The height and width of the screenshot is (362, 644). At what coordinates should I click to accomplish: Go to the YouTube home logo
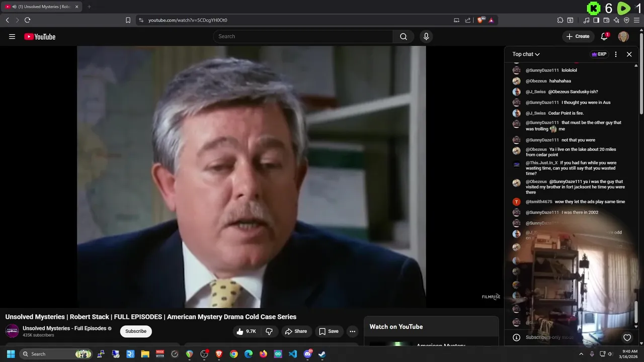tap(40, 37)
